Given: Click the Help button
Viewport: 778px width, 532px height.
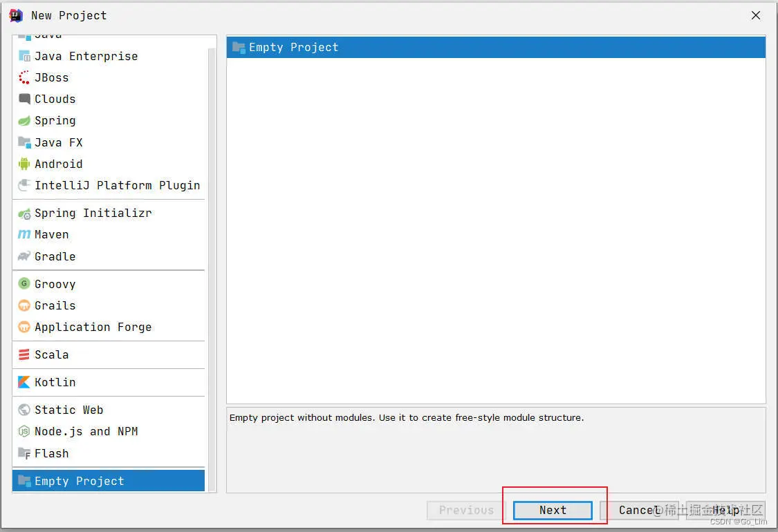Looking at the screenshot, I should pos(726,510).
